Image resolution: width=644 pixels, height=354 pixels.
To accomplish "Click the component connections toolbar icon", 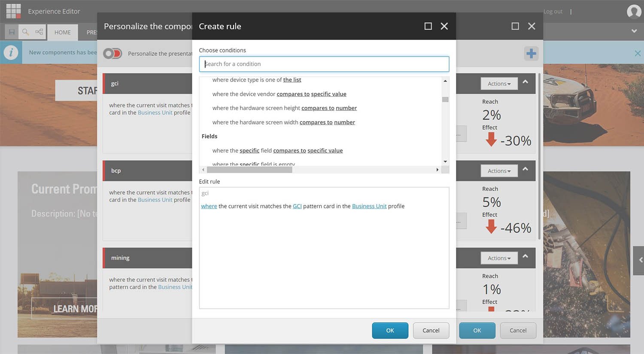I will (39, 32).
